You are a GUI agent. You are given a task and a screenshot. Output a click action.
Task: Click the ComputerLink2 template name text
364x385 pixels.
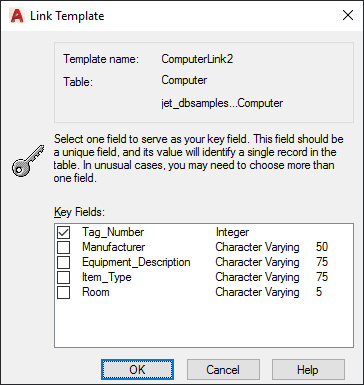(197, 59)
